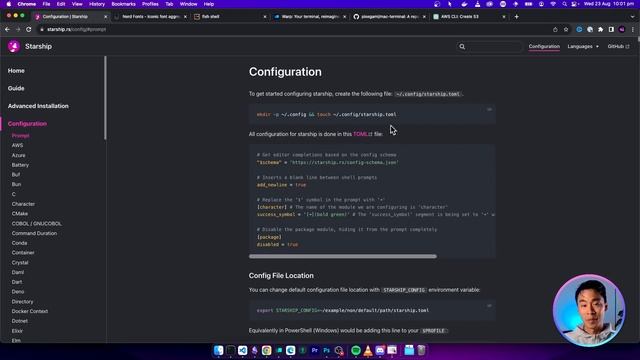Click the share icon in the address bar
640x360 pixels.
pos(555,29)
